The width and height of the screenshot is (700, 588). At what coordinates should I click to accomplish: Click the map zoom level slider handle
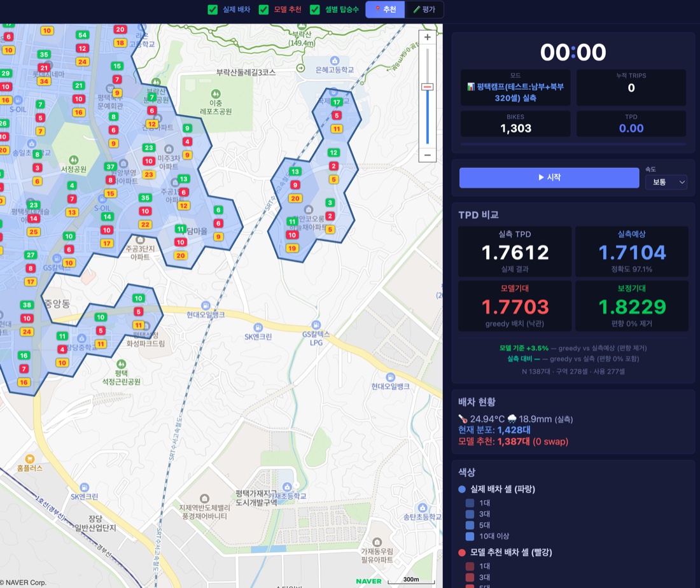[x=427, y=87]
